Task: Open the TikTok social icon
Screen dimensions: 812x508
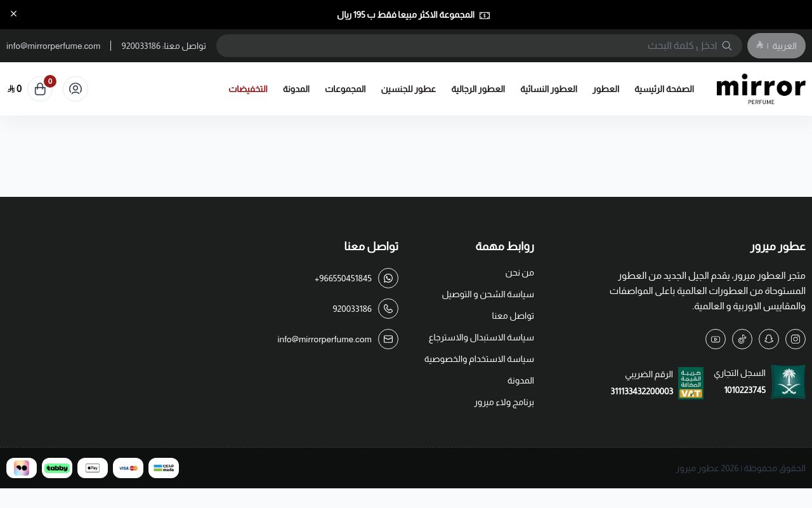Action: [x=742, y=339]
